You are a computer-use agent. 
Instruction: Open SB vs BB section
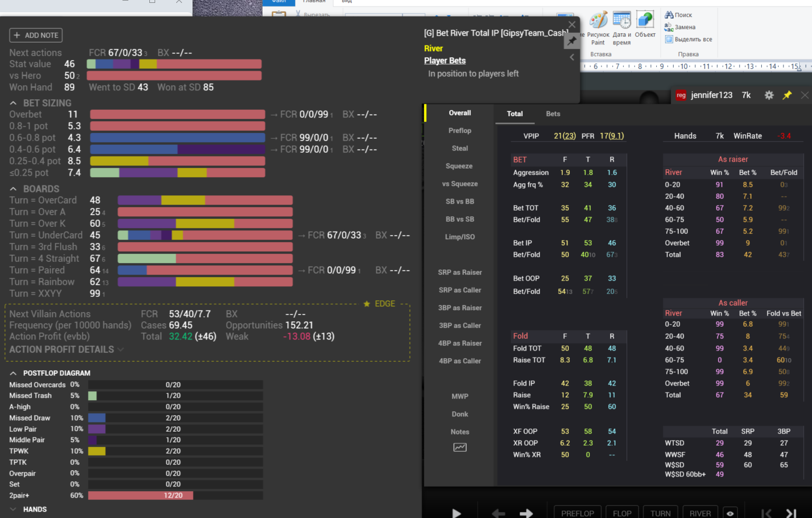click(460, 201)
